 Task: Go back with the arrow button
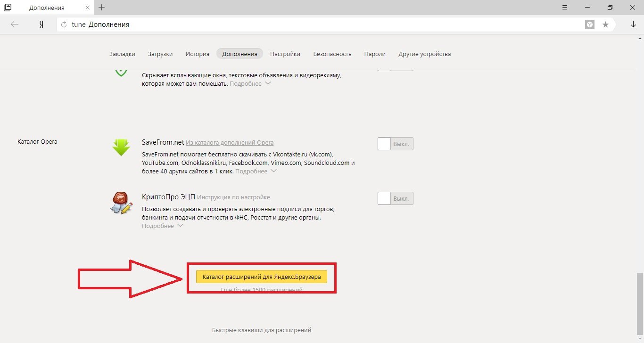tap(15, 24)
